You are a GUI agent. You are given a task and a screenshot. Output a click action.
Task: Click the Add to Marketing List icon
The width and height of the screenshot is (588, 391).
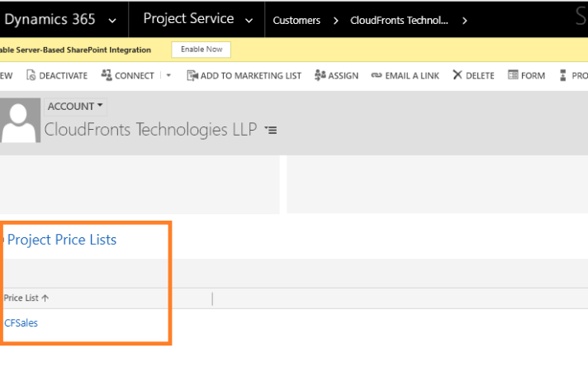(192, 75)
